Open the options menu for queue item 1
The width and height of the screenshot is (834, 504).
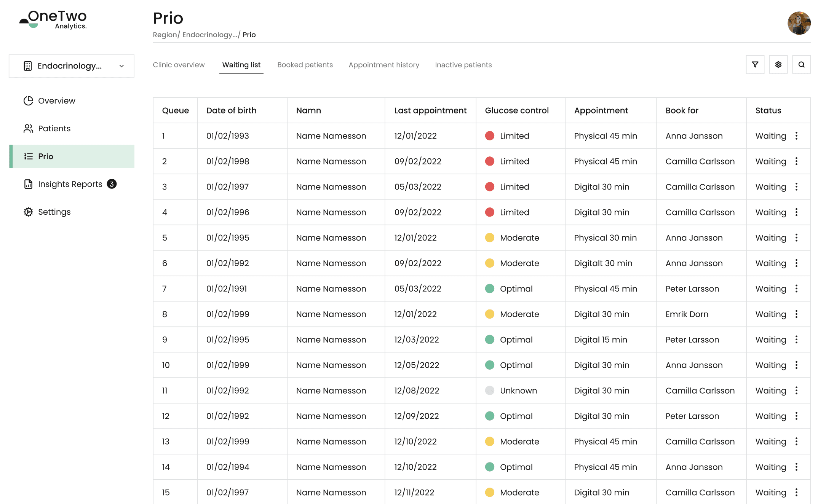pyautogui.click(x=797, y=136)
